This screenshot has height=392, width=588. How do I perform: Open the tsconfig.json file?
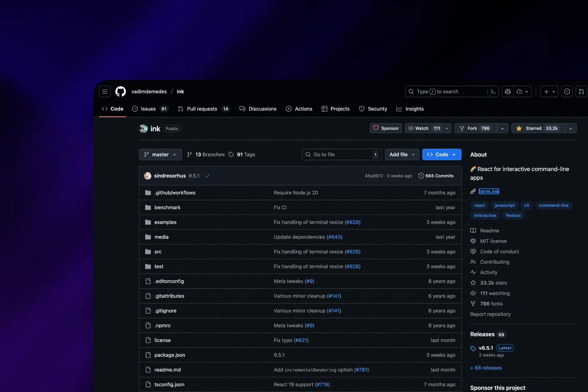click(169, 384)
